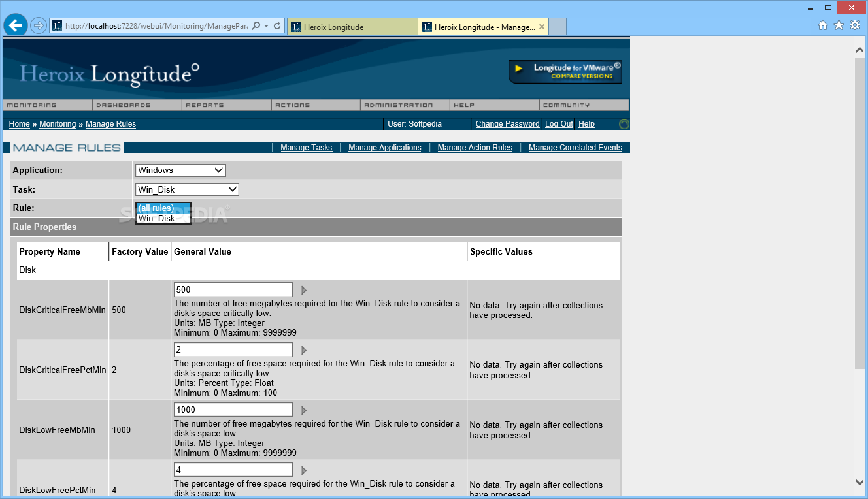868x499 pixels.
Task: Select 'Win_Disk' option in Rule list
Action: point(163,218)
